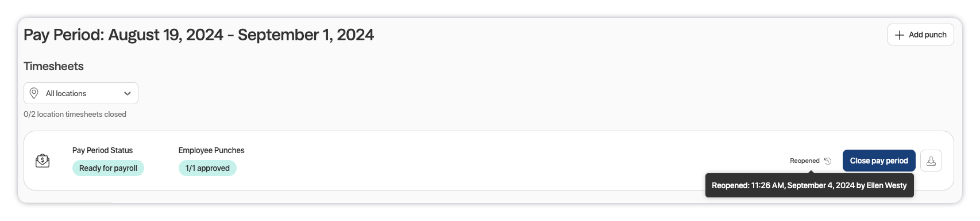Screen dimensions: 980x221
Task: Click the pay period summary card
Action: (489, 161)
